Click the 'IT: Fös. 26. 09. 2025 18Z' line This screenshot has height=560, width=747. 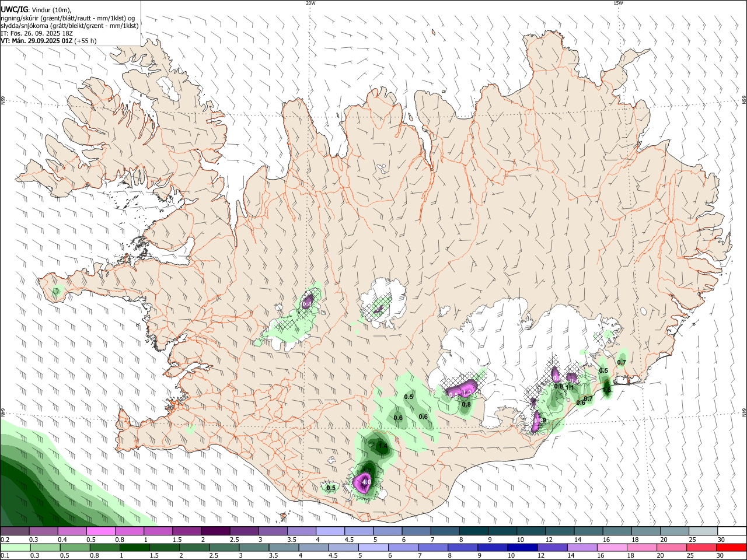37,33
